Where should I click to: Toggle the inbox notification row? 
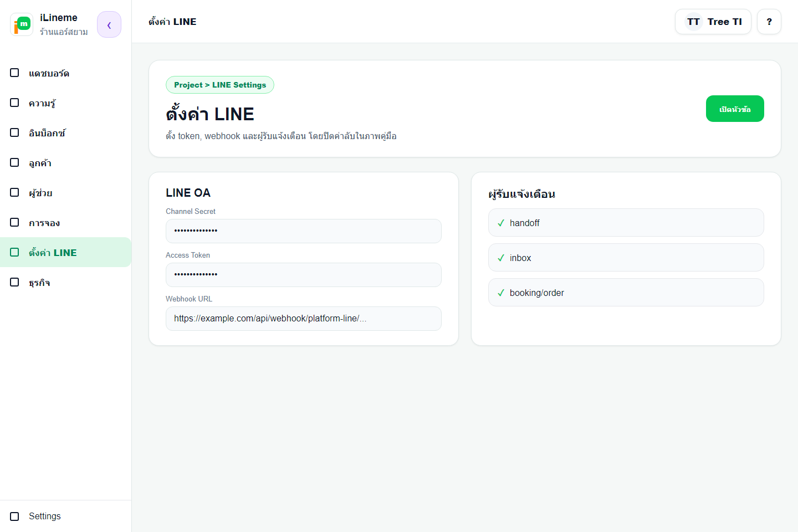click(x=626, y=258)
